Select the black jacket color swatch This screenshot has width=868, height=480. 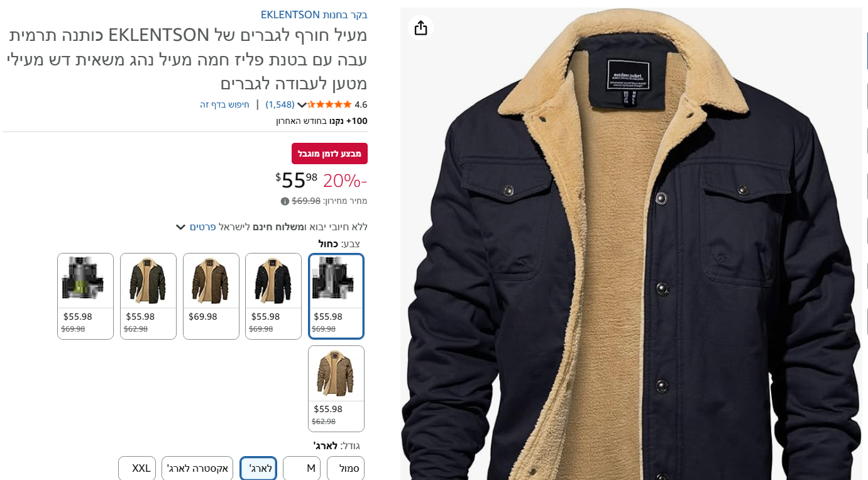[273, 296]
